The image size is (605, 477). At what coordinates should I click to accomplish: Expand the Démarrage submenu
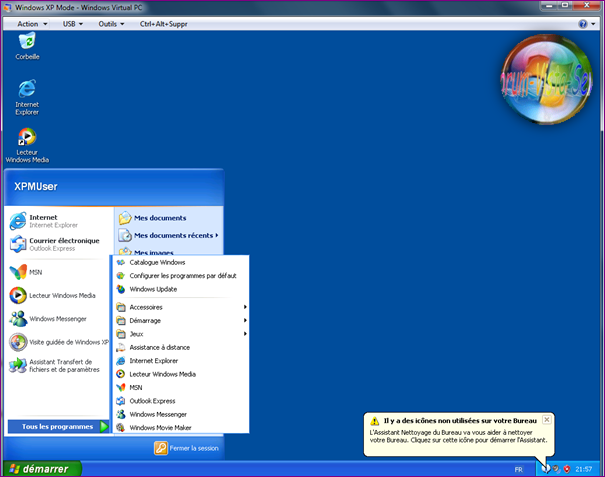[x=181, y=320]
